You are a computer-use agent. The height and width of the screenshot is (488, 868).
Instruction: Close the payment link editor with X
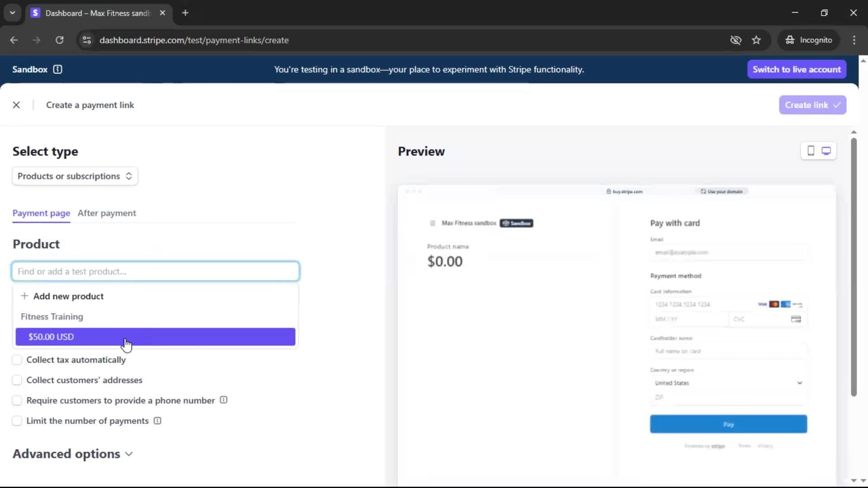16,105
